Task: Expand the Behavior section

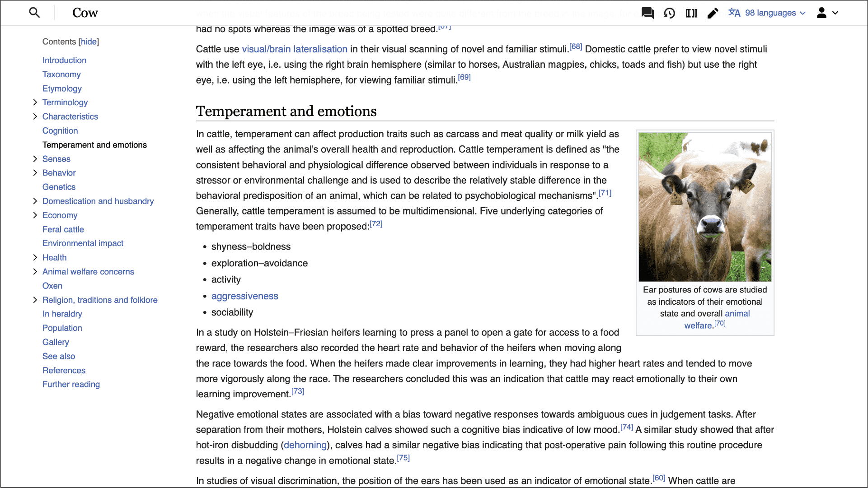Action: point(35,173)
